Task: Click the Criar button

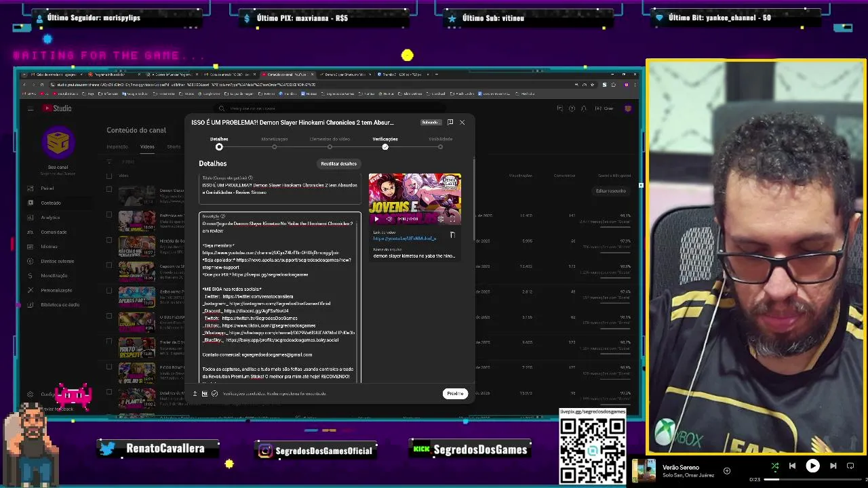Action: point(604,108)
